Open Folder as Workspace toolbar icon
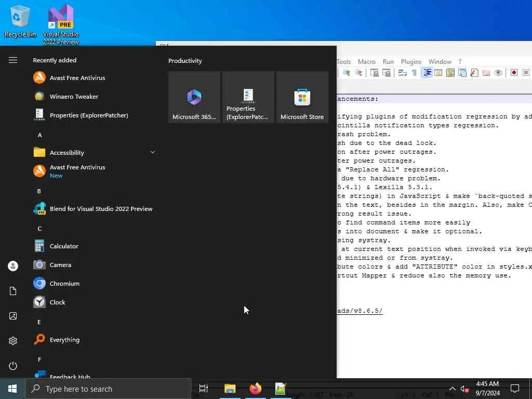The width and height of the screenshot is (532, 399). coord(486,73)
